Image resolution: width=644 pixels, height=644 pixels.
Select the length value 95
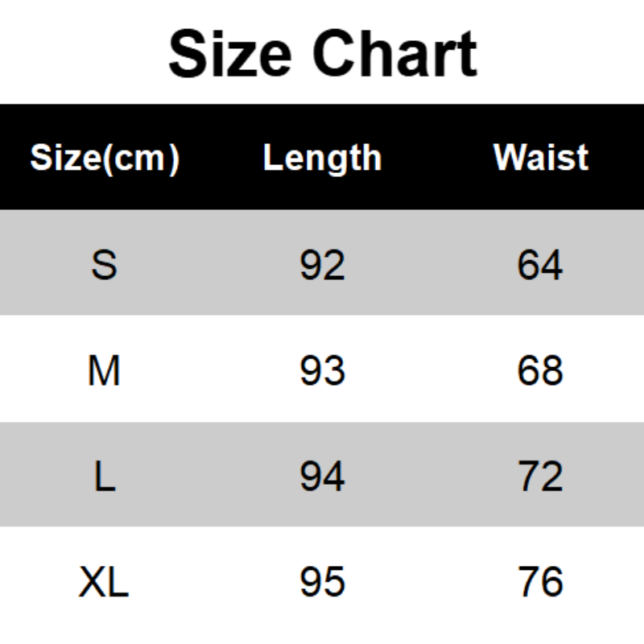[x=322, y=582]
